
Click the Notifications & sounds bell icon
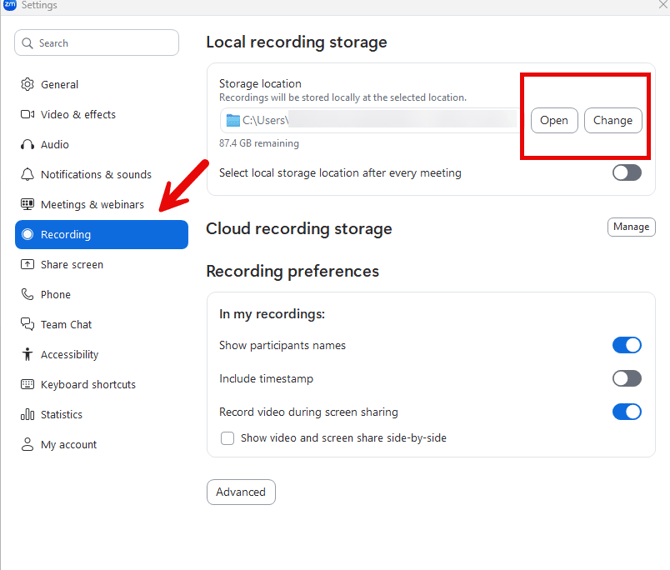[x=28, y=175]
